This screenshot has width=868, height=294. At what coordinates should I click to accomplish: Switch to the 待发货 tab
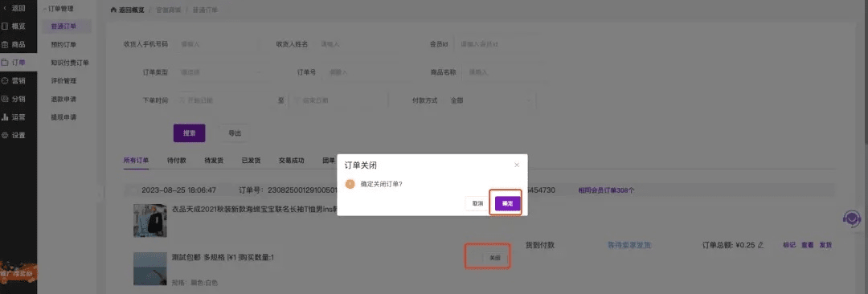pyautogui.click(x=214, y=161)
